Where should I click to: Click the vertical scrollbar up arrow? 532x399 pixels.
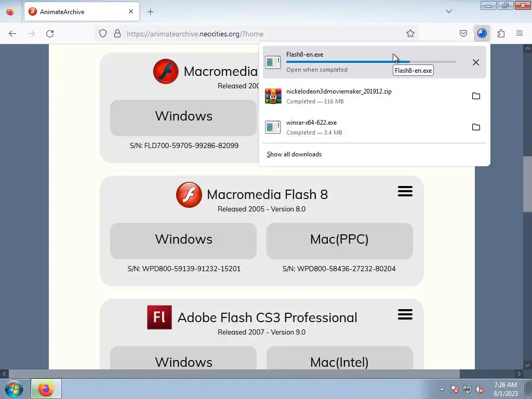pos(527,48)
